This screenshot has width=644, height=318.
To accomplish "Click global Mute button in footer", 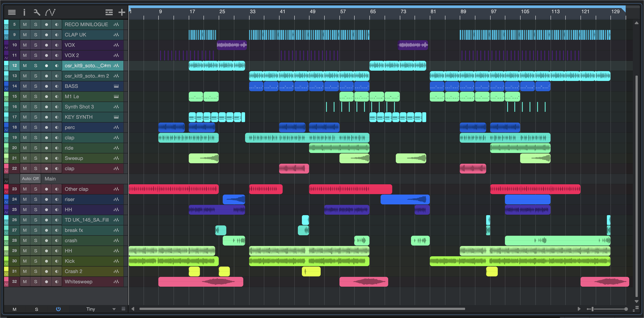I will click(15, 309).
